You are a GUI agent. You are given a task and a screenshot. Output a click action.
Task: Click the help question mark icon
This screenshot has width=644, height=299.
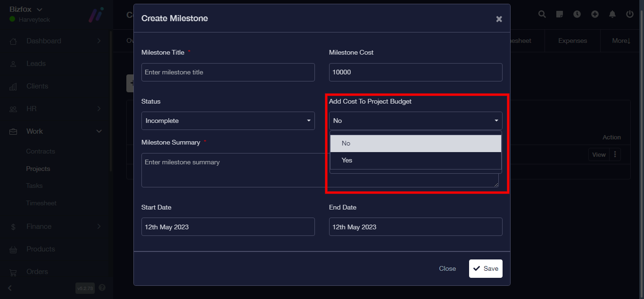tap(102, 288)
